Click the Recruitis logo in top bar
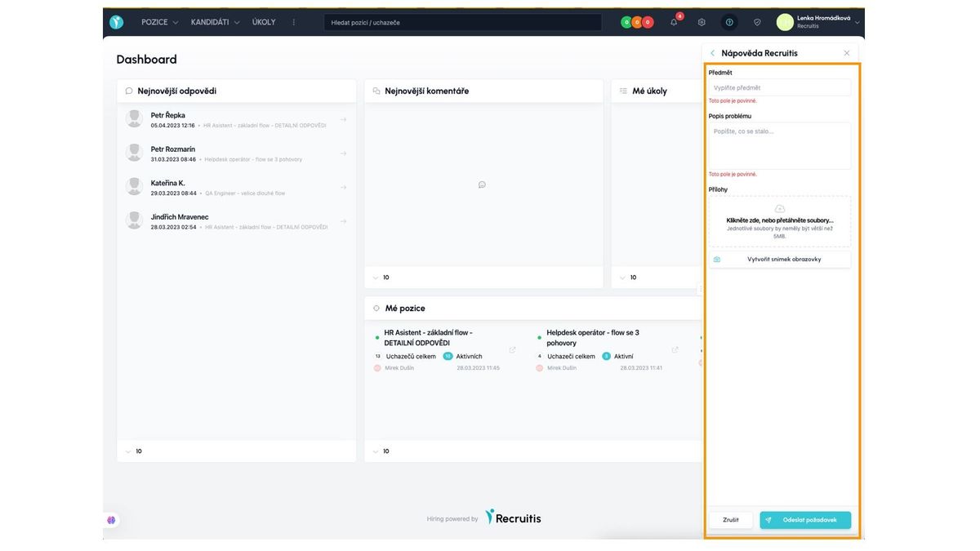This screenshot has height=551, width=980. (x=117, y=22)
